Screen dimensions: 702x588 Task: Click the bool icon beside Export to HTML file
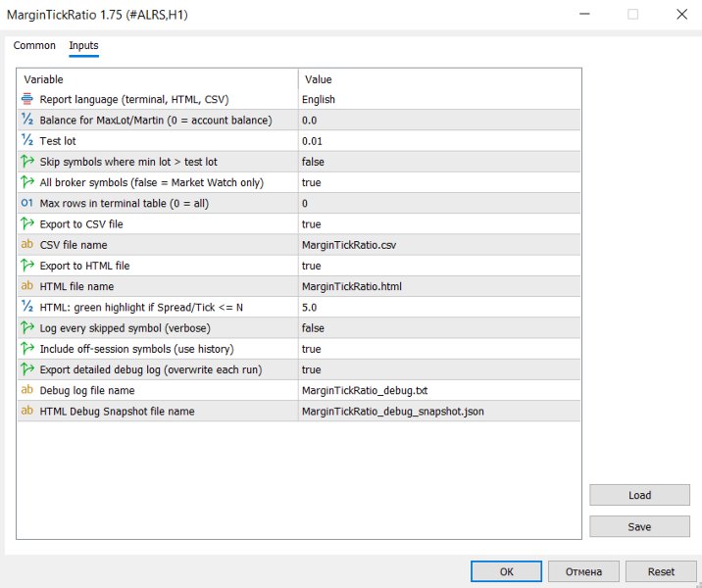click(27, 266)
